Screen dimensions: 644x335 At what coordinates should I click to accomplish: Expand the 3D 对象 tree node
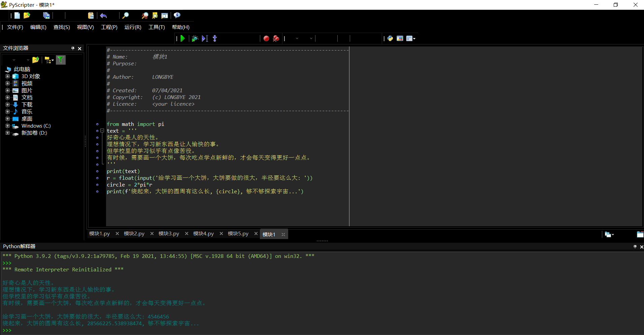(x=7, y=76)
